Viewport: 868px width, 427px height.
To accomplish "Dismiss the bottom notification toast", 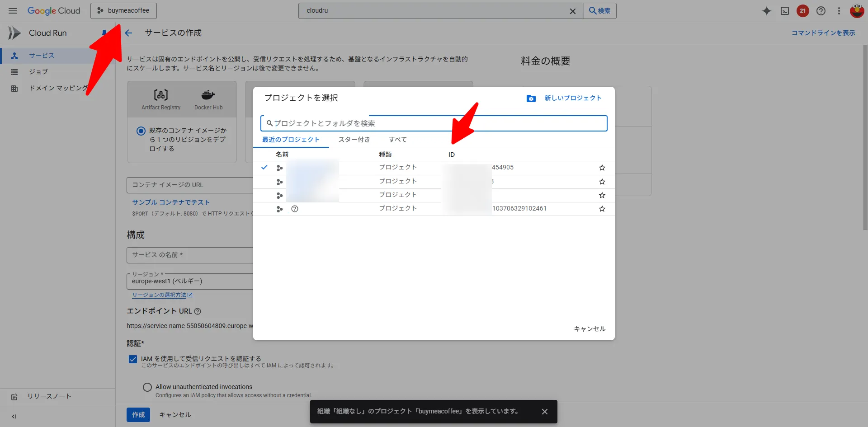I will point(544,412).
